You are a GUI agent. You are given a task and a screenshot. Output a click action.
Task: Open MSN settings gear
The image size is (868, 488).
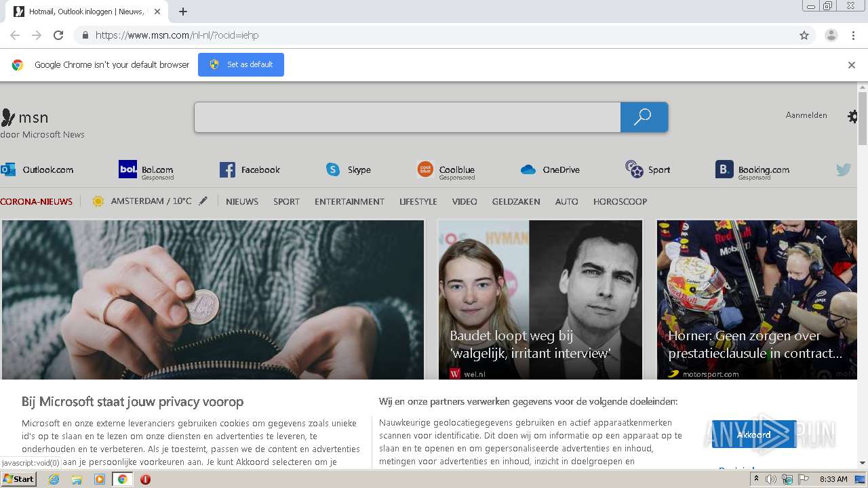pyautogui.click(x=852, y=117)
